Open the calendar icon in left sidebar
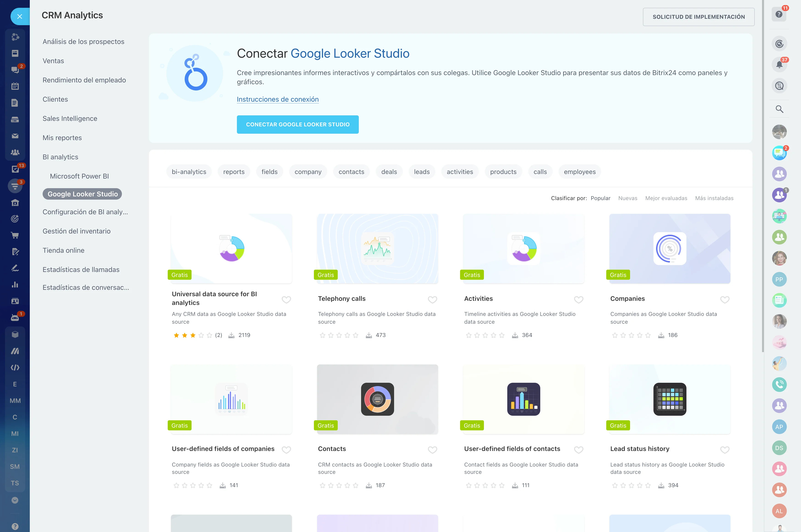The height and width of the screenshot is (532, 801). coord(15,86)
